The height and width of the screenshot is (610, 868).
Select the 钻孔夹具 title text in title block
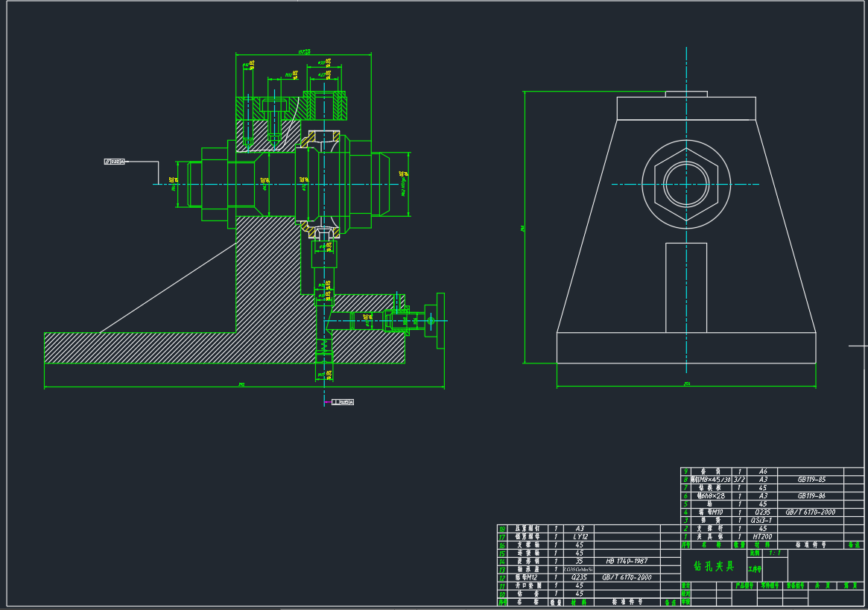pyautogui.click(x=713, y=566)
